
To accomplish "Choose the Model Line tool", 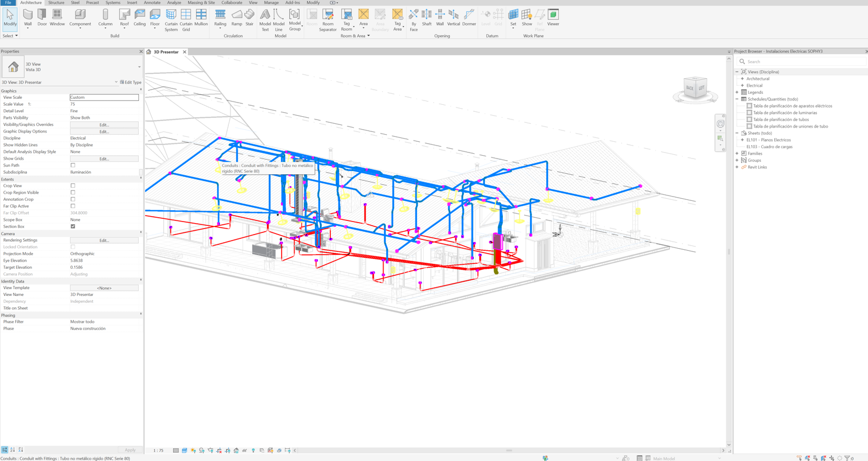I will click(279, 20).
